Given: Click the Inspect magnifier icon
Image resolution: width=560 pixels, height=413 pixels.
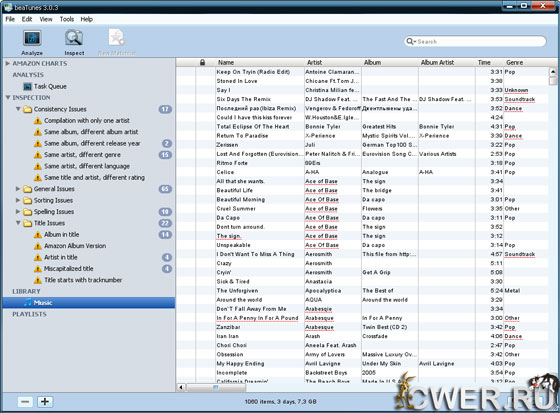Looking at the screenshot, I should (74, 39).
